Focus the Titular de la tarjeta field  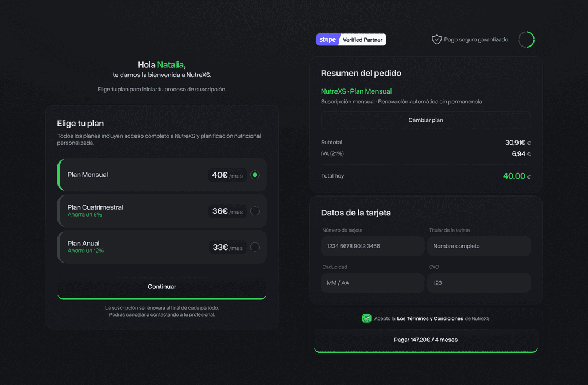click(x=479, y=246)
